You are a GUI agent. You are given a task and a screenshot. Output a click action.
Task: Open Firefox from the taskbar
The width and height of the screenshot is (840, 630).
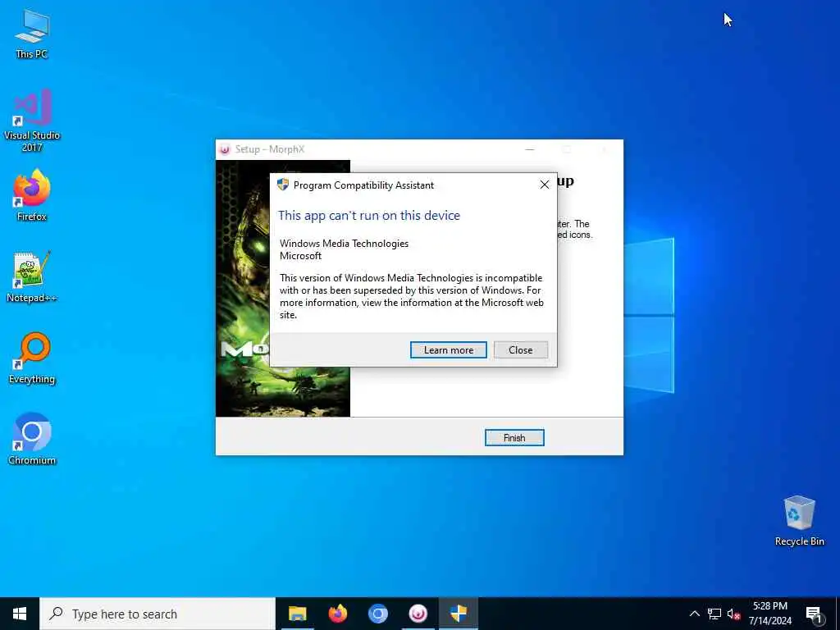[337, 614]
